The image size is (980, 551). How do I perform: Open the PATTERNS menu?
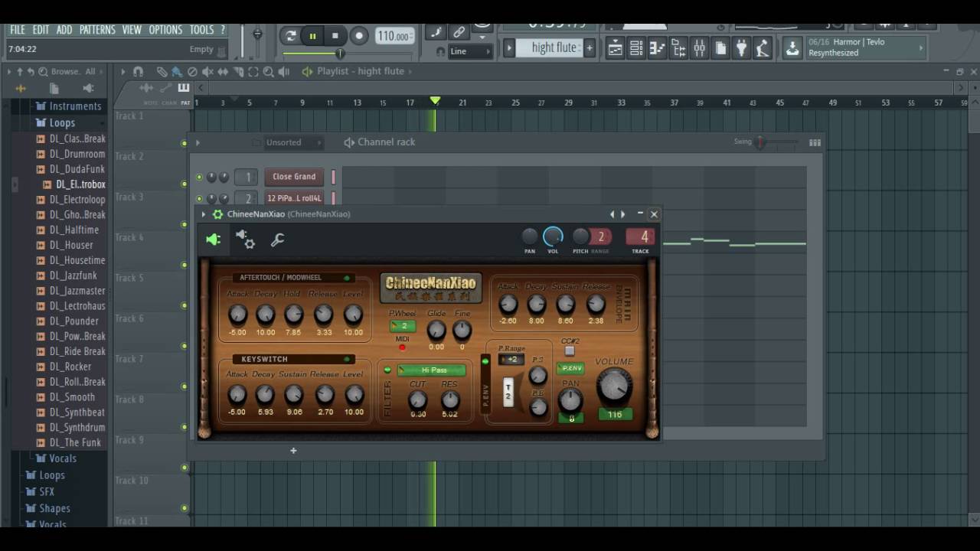[x=97, y=30]
